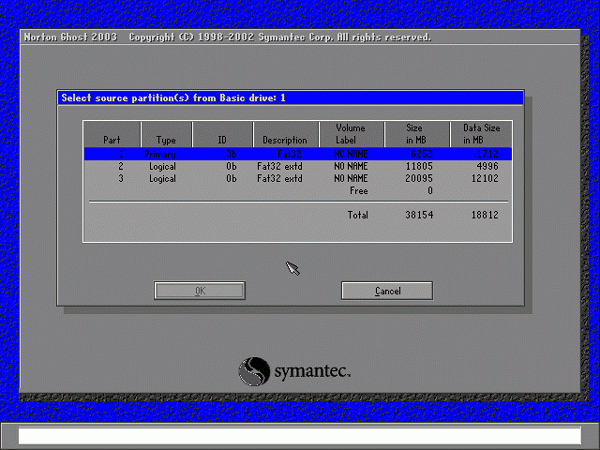This screenshot has height=450, width=600.
Task: Click total size value 38154
Action: [x=419, y=215]
